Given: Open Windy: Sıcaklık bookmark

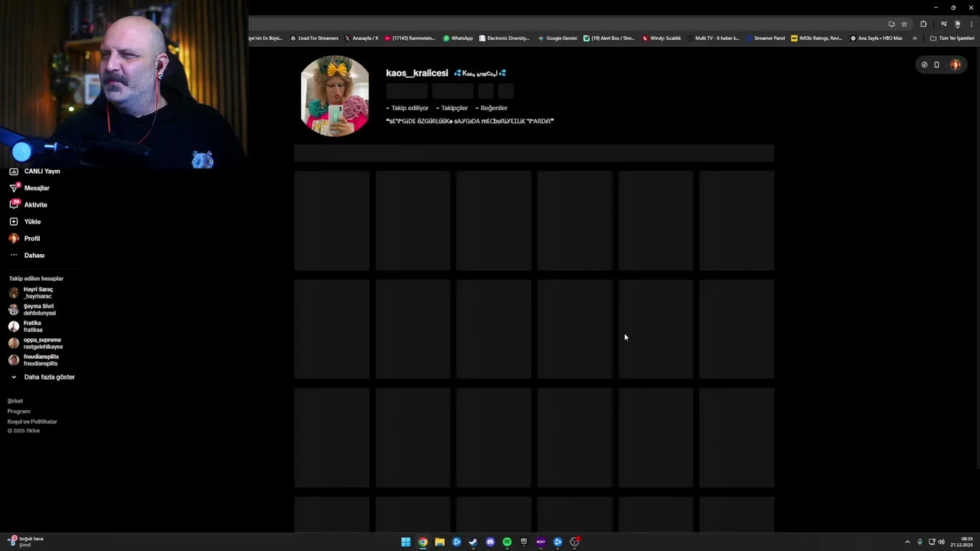Looking at the screenshot, I should click(x=661, y=38).
